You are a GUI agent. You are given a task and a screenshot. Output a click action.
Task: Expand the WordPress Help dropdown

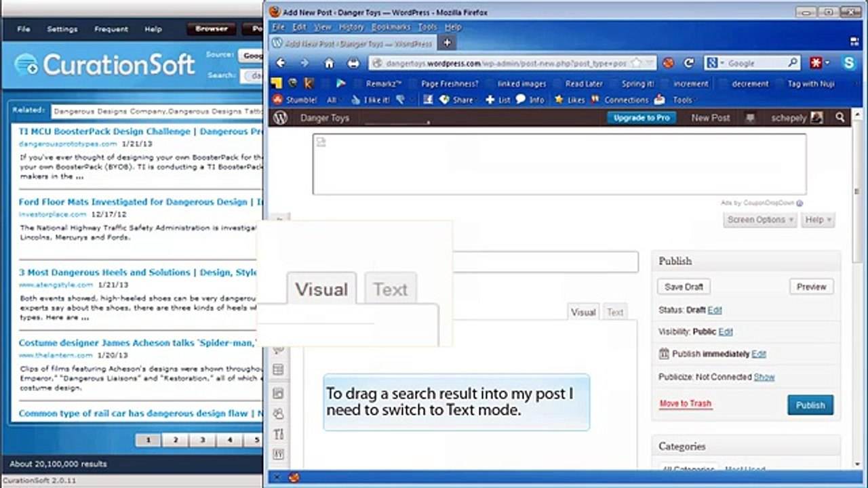[x=817, y=220]
